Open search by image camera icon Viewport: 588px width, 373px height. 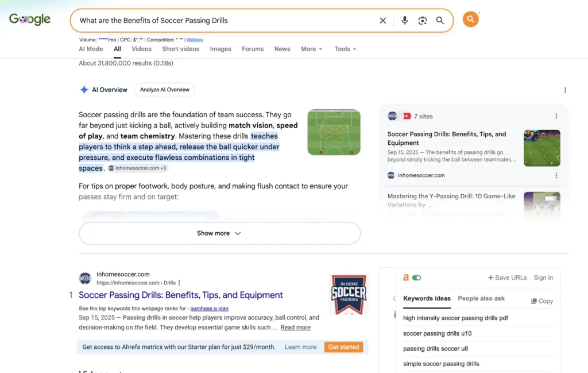click(422, 21)
